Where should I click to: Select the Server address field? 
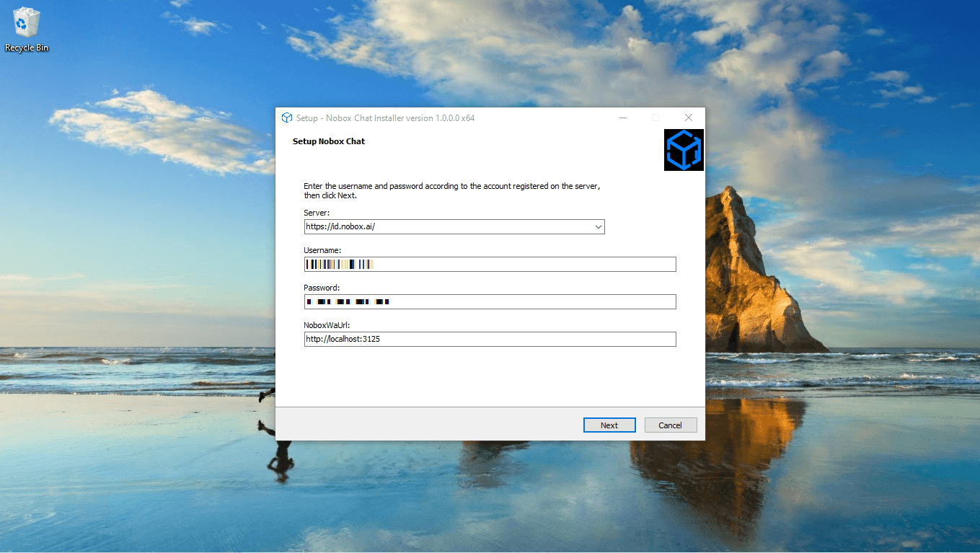point(433,226)
